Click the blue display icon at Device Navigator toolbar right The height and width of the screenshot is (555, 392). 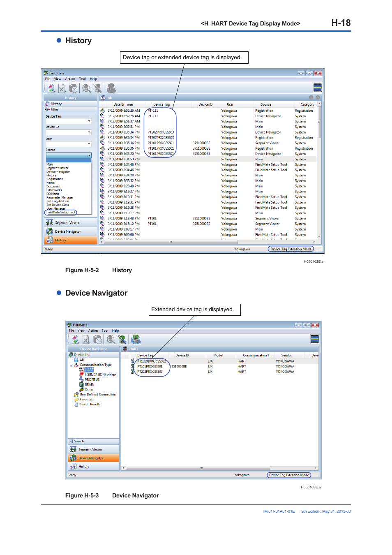coord(315,339)
